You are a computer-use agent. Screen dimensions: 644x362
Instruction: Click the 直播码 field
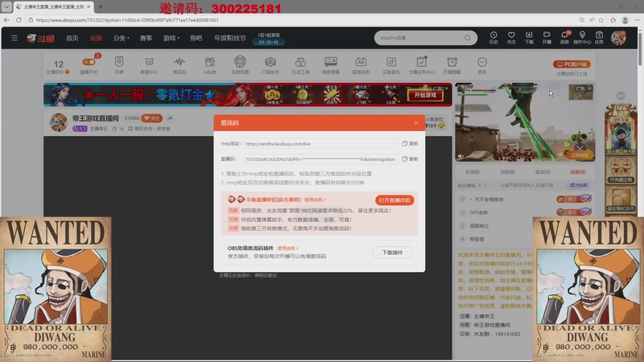pos(320,158)
